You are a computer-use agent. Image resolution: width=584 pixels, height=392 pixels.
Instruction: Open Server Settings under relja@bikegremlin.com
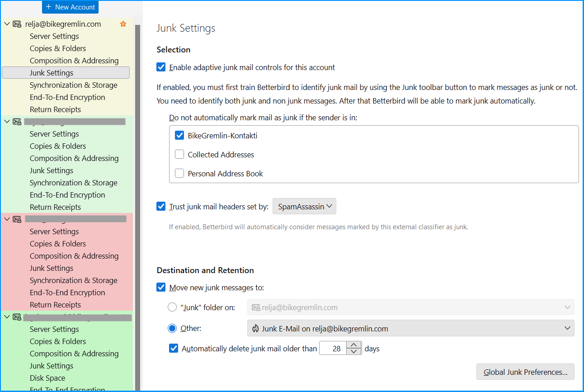point(54,36)
